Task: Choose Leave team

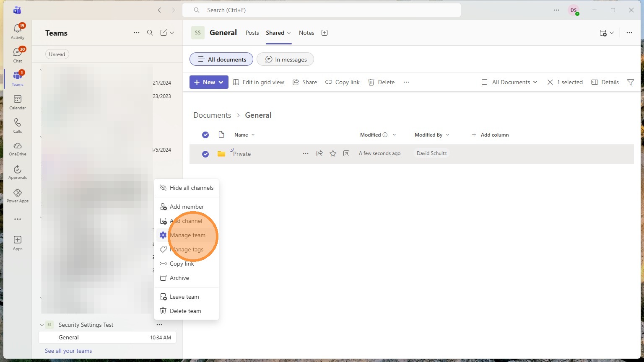Action: tap(187, 297)
